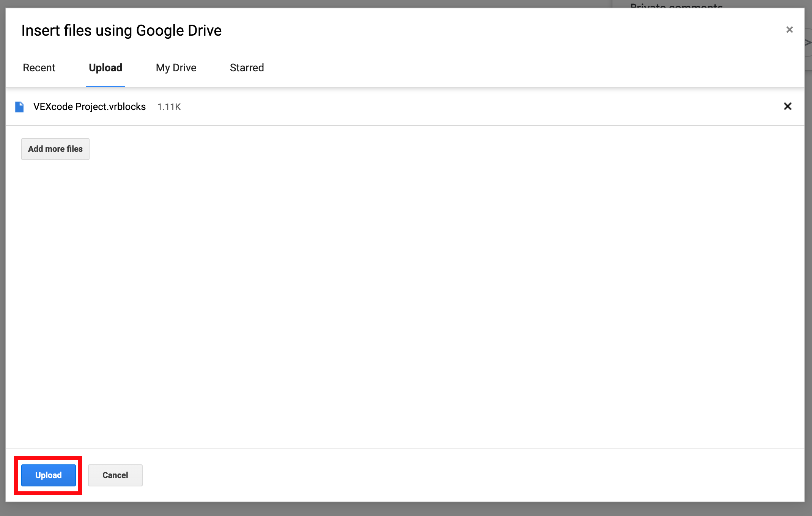Cancel the file insertion
This screenshot has height=516, width=812.
tap(115, 475)
